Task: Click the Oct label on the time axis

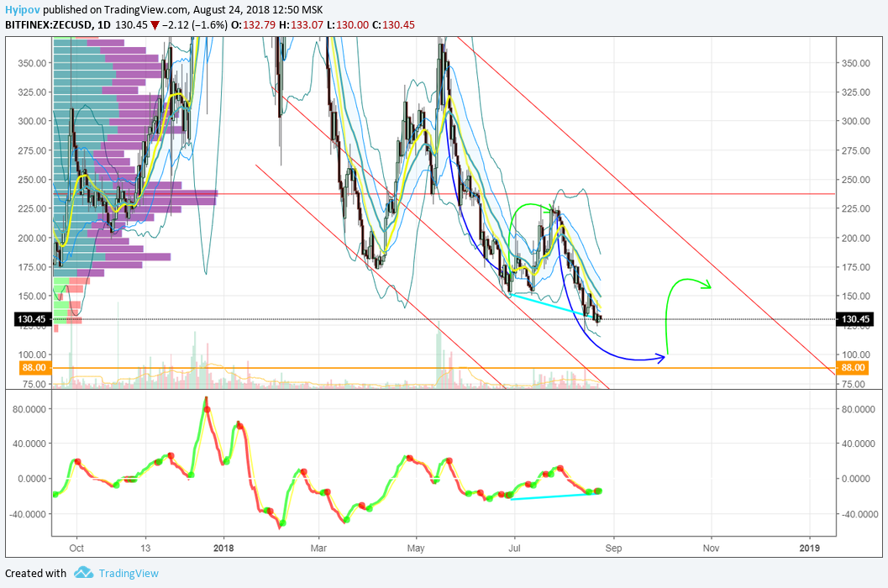Action: coord(76,548)
